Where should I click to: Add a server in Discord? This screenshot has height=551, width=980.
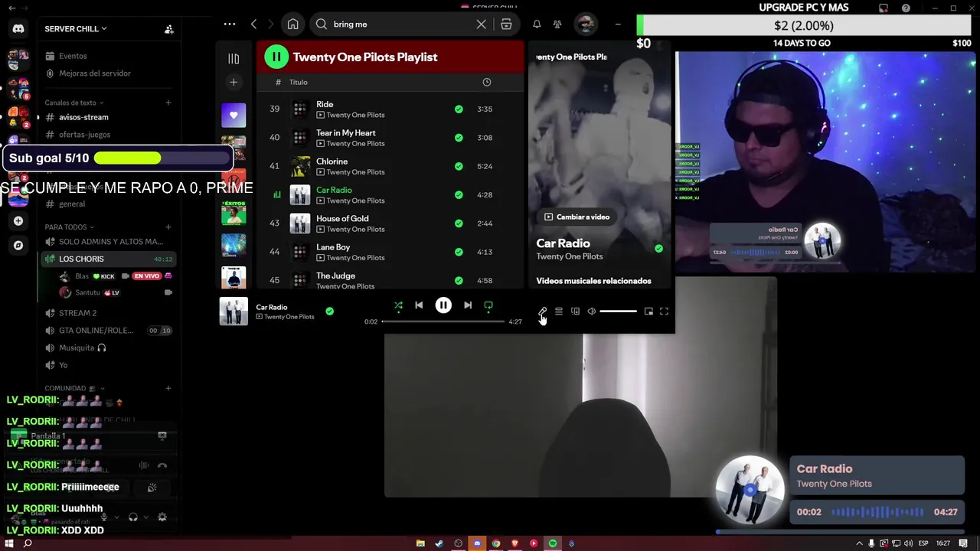pos(18,221)
